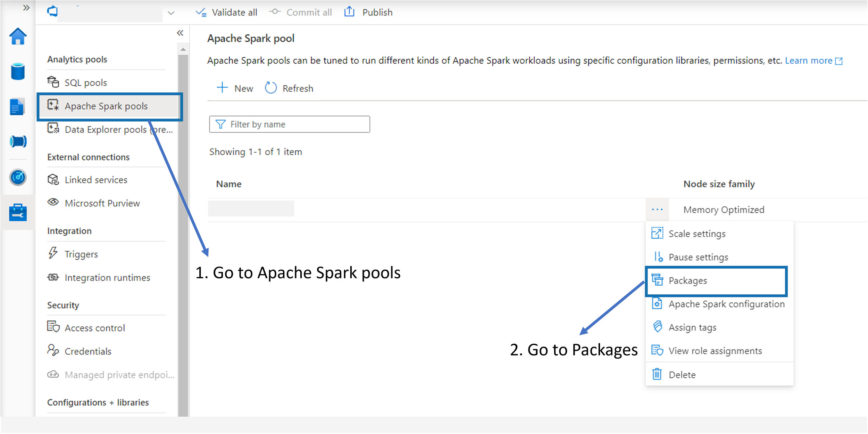Image resolution: width=868 pixels, height=434 pixels.
Task: Expand the left navigation rail
Action: (26, 8)
